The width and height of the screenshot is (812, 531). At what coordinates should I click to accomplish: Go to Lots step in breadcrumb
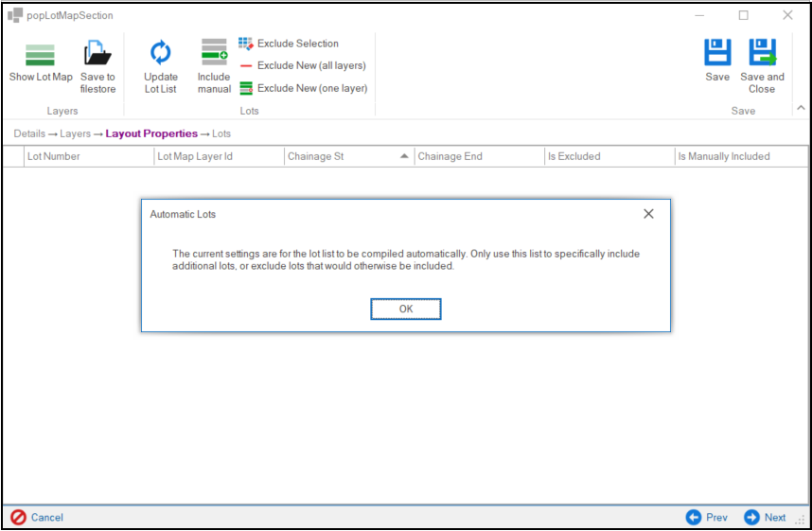point(221,133)
